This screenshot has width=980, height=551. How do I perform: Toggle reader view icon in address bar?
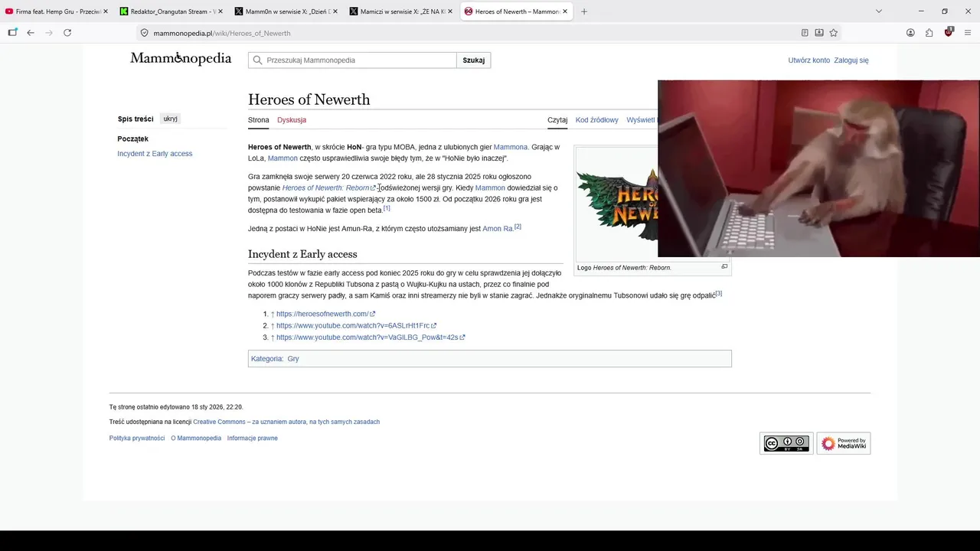point(805,33)
